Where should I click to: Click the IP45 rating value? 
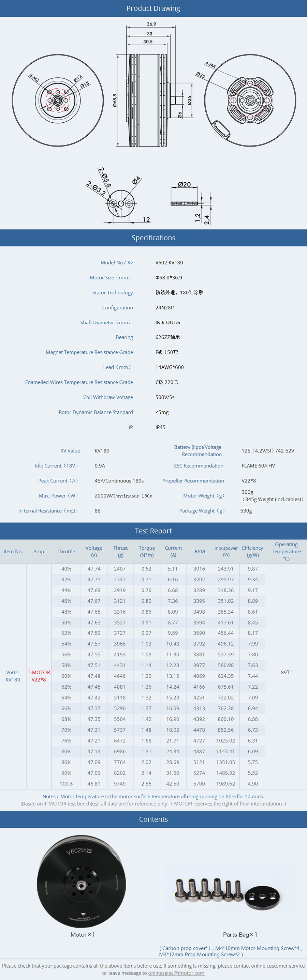(160, 427)
